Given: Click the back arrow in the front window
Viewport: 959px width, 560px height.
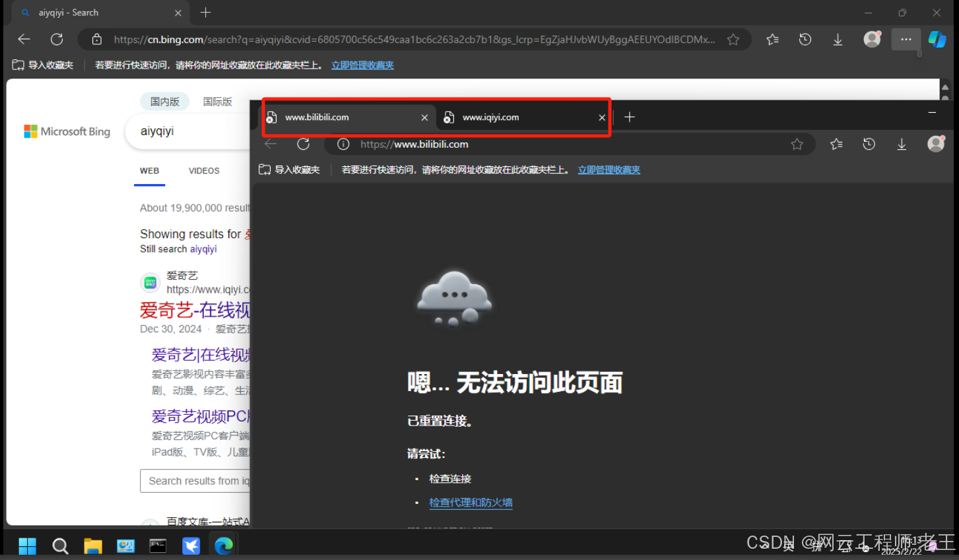Looking at the screenshot, I should pos(271,144).
